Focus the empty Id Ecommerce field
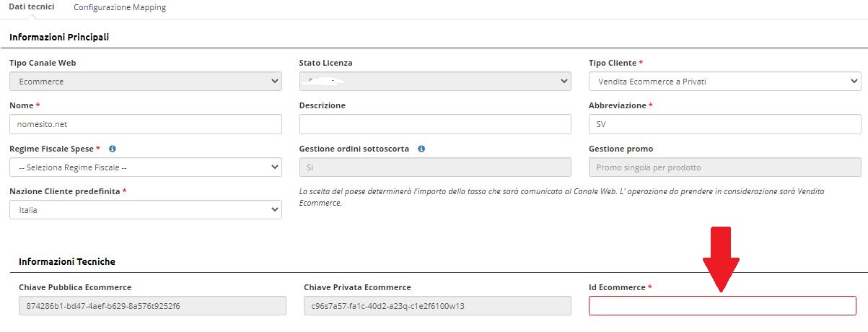Viewport: 868px width, 332px height. pos(722,305)
